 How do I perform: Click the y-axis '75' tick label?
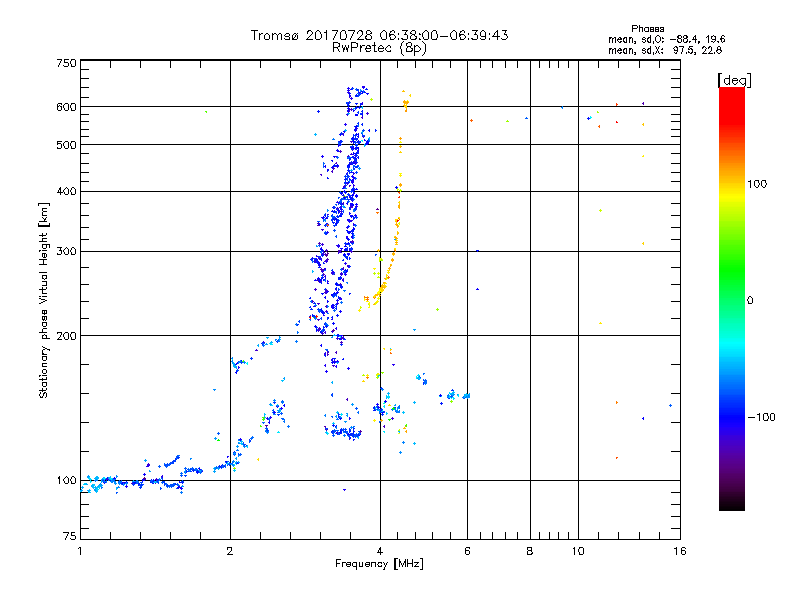coord(69,536)
